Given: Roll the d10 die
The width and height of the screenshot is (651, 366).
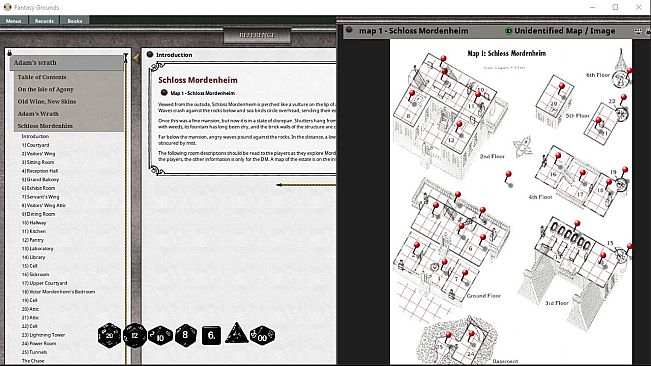Looking at the screenshot, I should pos(160,336).
